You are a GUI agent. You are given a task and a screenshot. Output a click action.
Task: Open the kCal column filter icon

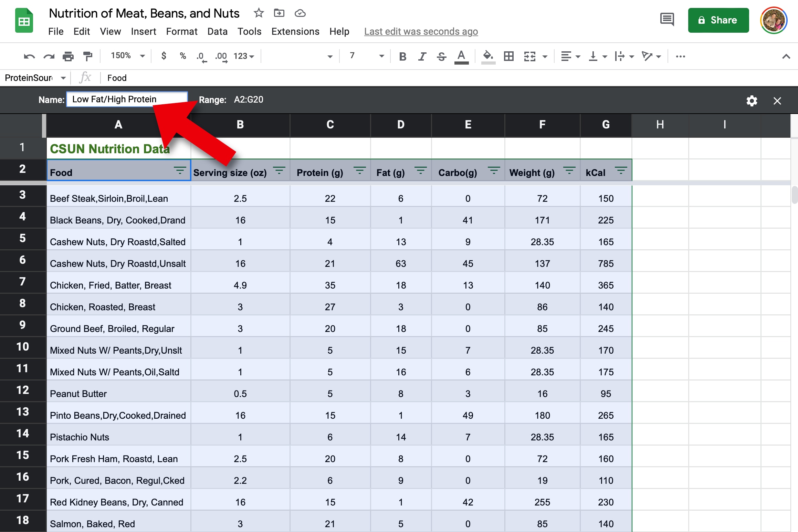tap(621, 170)
